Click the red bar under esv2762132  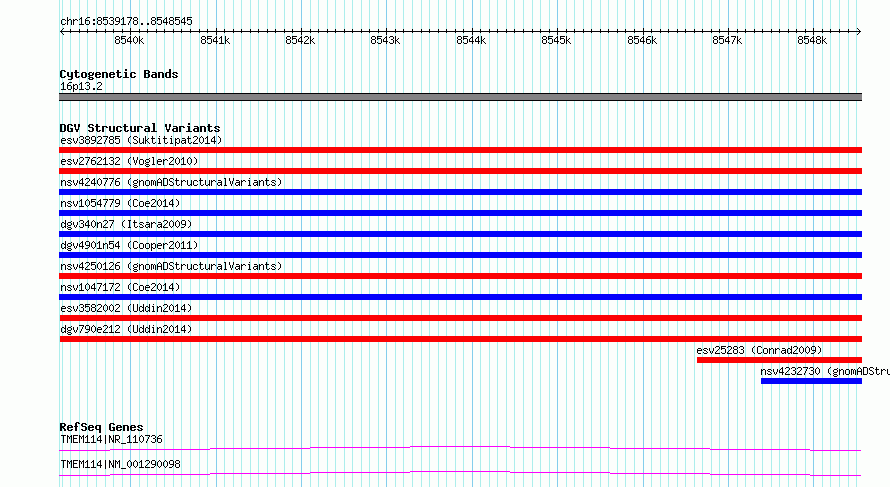(x=460, y=171)
